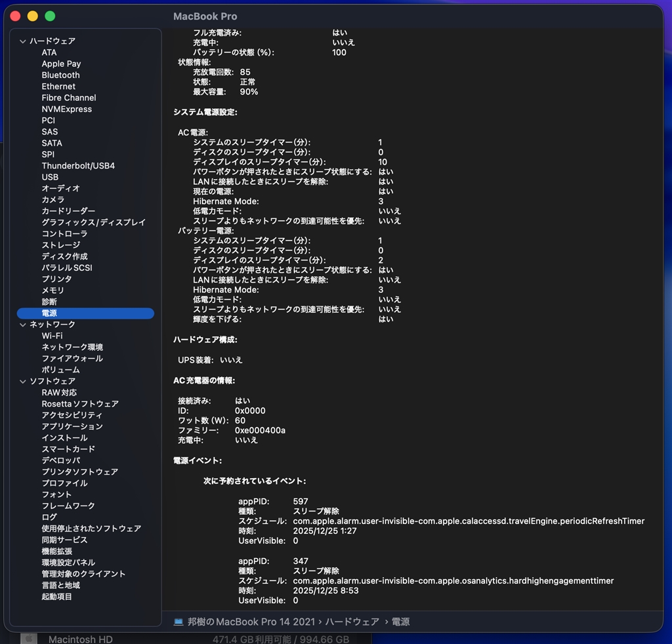Image resolution: width=672 pixels, height=644 pixels.
Task: Select USB in the sidebar
Action: click(50, 177)
